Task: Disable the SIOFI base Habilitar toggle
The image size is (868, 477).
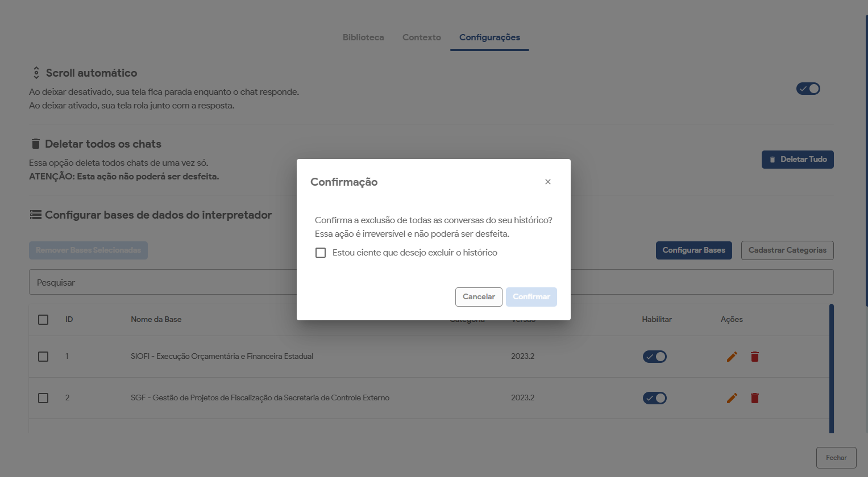Action: click(x=654, y=357)
